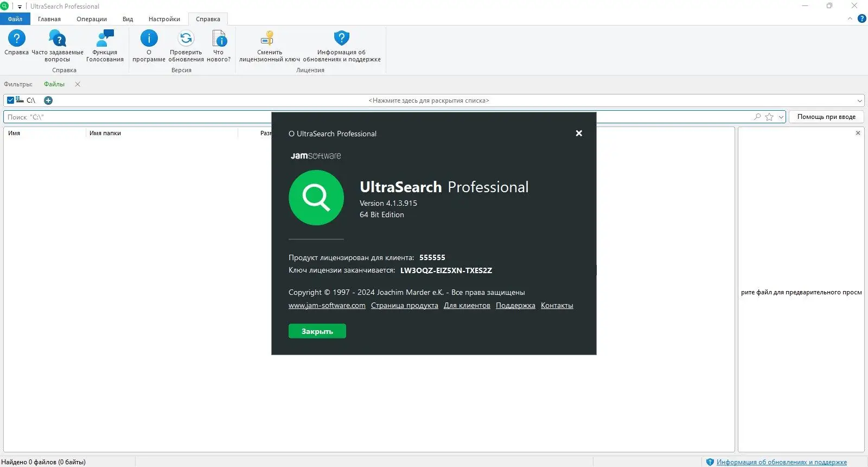Click the Найдено 0 файлов status text
Viewport: 868px width, 467px height.
[43, 462]
